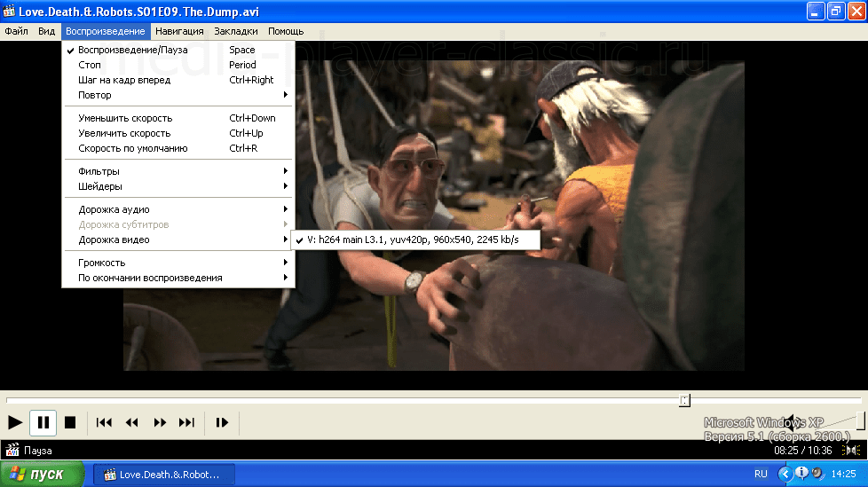Click the Stop button in controls
This screenshot has height=487, width=868.
click(70, 423)
